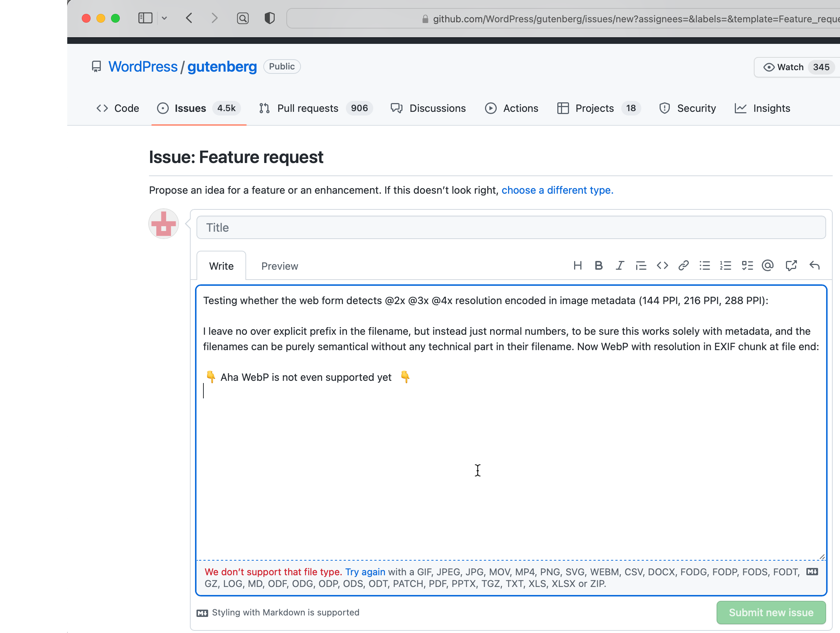Viewport: 840px width, 633px height.
Task: Insert a code snippet
Action: tap(662, 266)
